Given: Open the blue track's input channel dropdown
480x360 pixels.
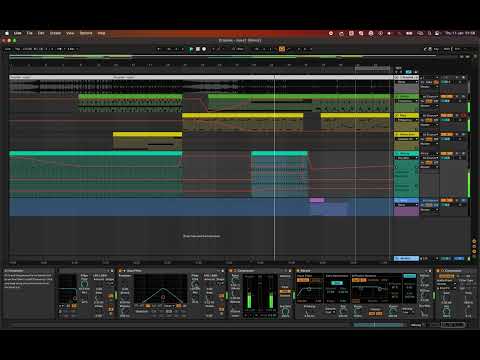Looking at the screenshot, I should point(430,201).
